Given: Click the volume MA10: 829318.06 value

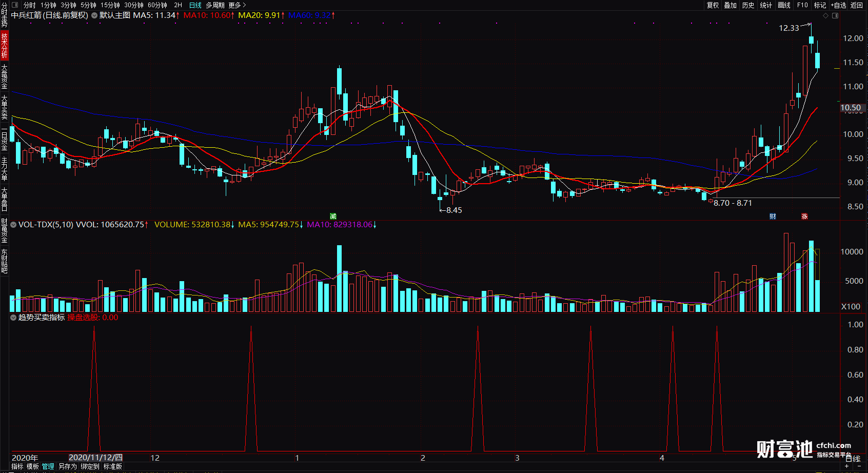Looking at the screenshot, I should pyautogui.click(x=342, y=225).
